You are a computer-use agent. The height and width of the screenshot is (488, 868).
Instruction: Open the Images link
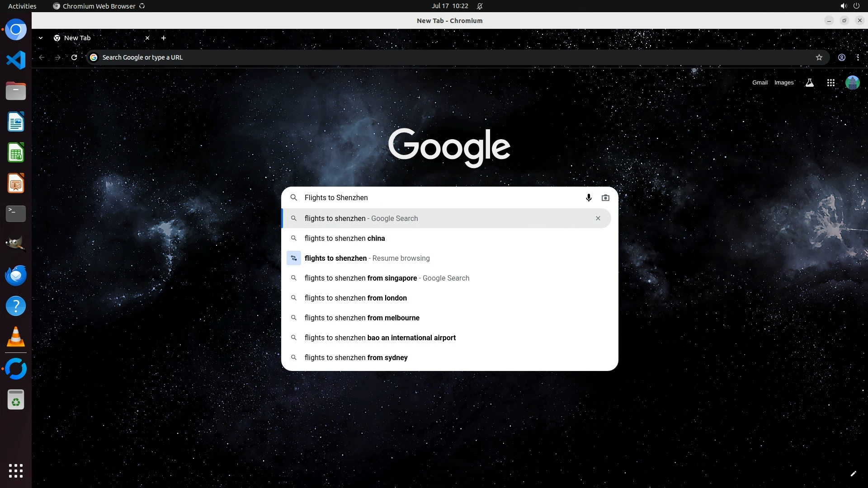[x=783, y=83]
